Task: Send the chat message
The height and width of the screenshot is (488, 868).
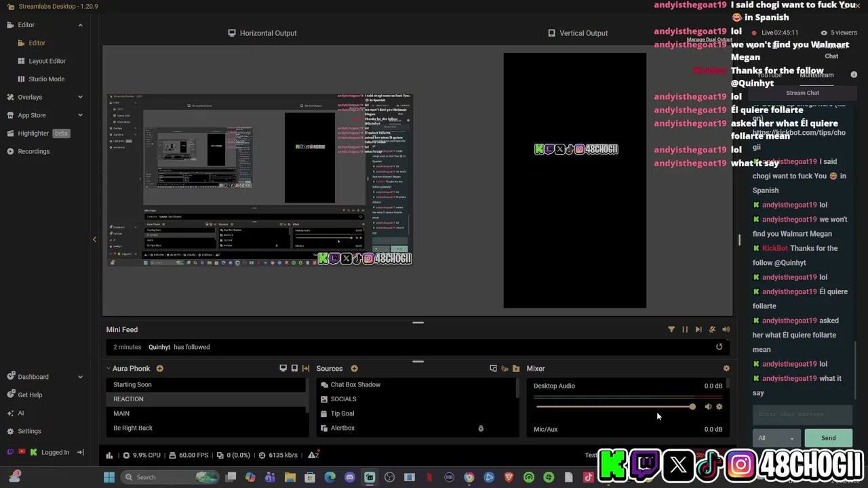Action: click(x=828, y=438)
